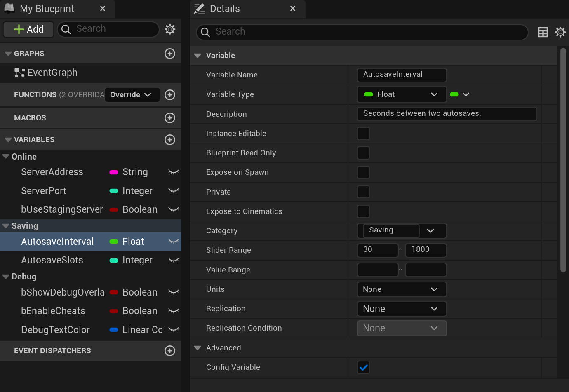Click the bUseStagingServer Boolean type pill

click(x=114, y=210)
